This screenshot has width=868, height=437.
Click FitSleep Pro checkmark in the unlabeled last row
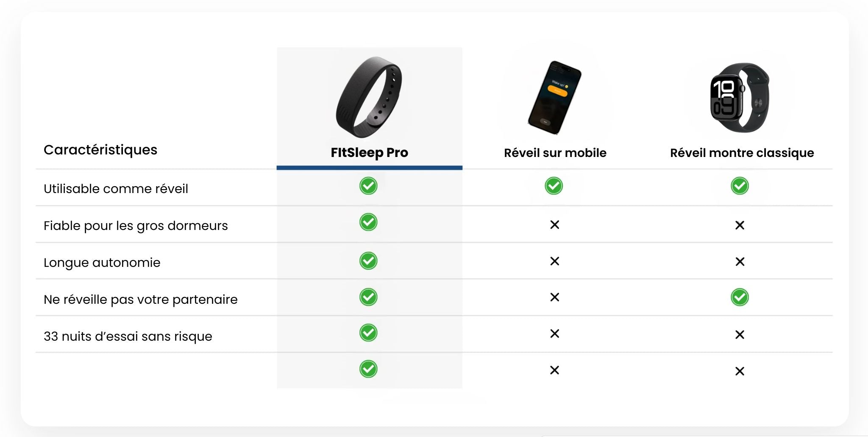(368, 369)
